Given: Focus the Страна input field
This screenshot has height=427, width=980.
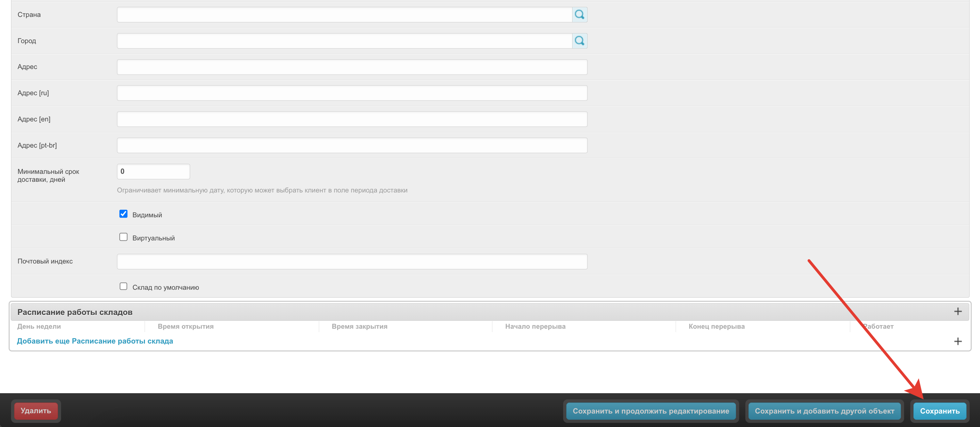Looking at the screenshot, I should [344, 14].
